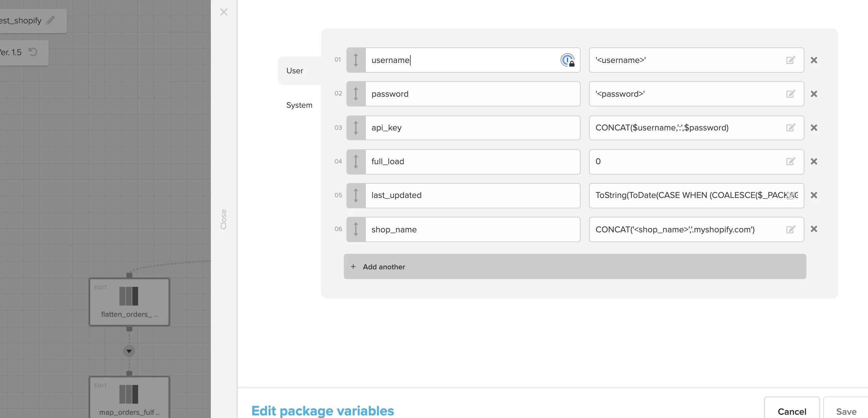
Task: Click the Ver. 1.5 version label
Action: click(x=11, y=52)
